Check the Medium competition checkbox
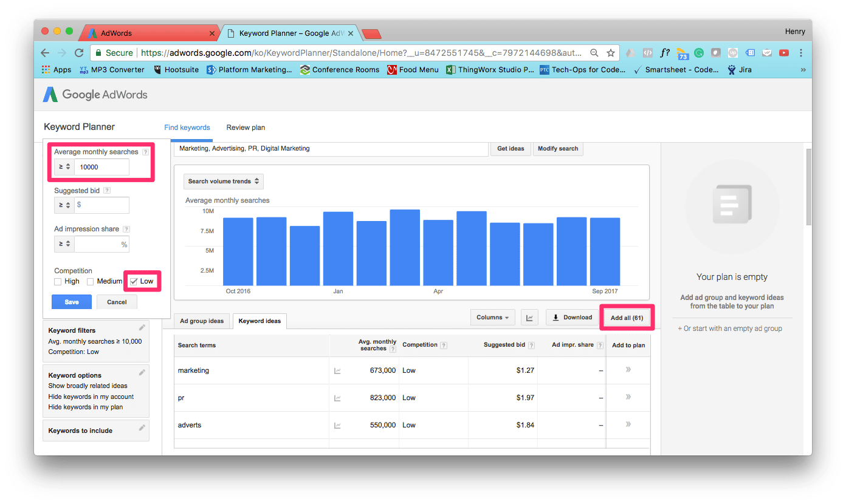 point(91,281)
